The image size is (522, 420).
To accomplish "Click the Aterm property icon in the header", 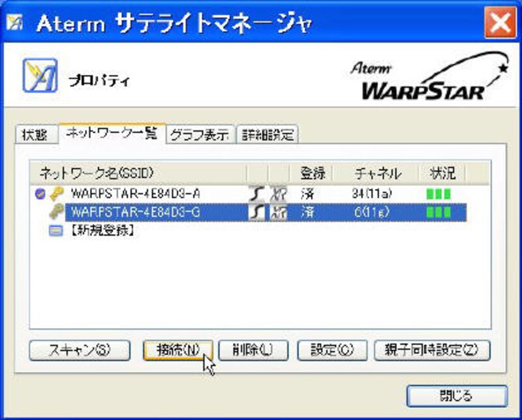I will click(39, 76).
